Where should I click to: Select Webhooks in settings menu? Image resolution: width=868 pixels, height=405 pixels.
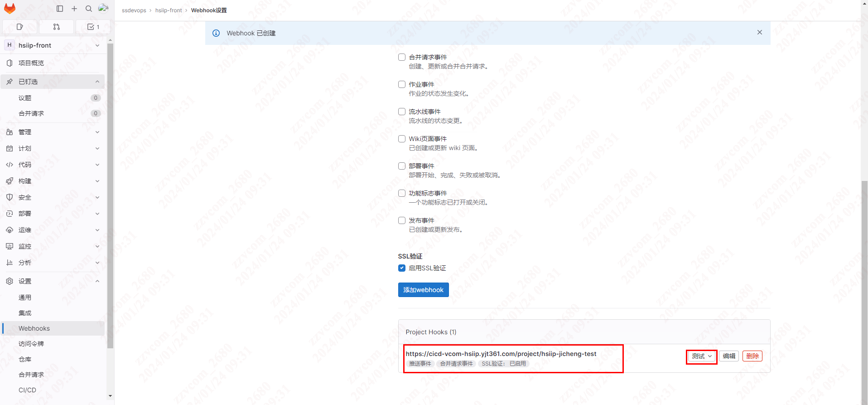[53, 328]
